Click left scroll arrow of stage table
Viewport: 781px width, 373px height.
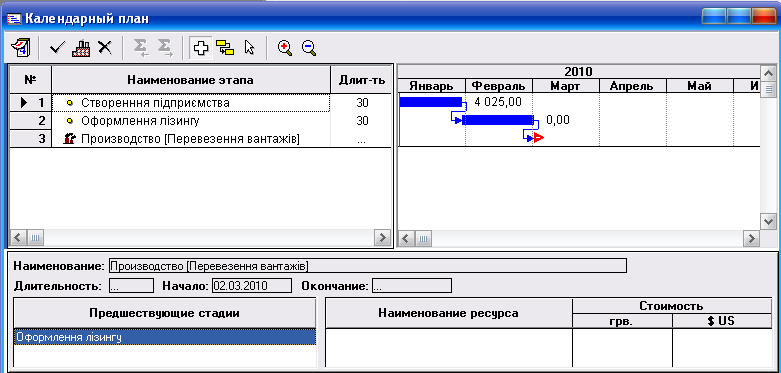(x=17, y=238)
